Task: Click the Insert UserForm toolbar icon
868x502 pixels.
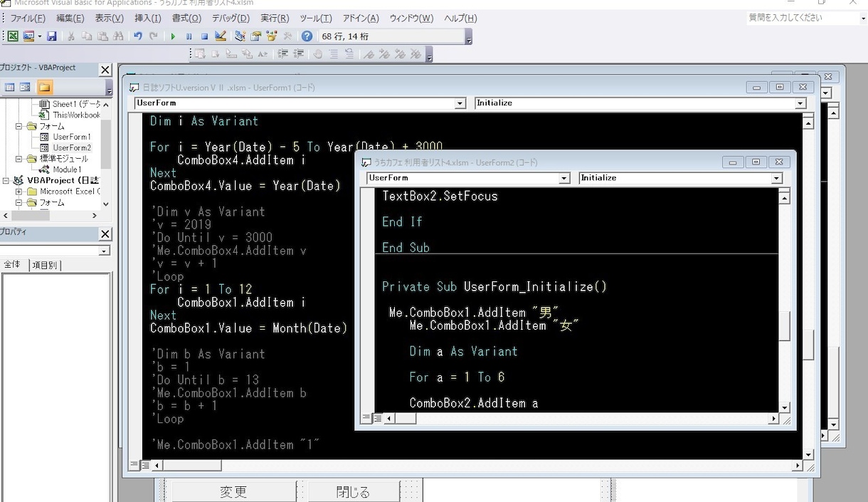Action: tap(28, 36)
